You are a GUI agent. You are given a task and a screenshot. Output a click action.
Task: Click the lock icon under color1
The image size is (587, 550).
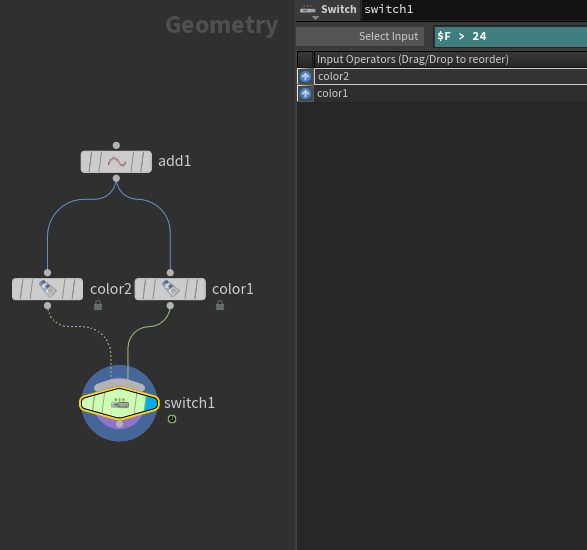click(220, 305)
